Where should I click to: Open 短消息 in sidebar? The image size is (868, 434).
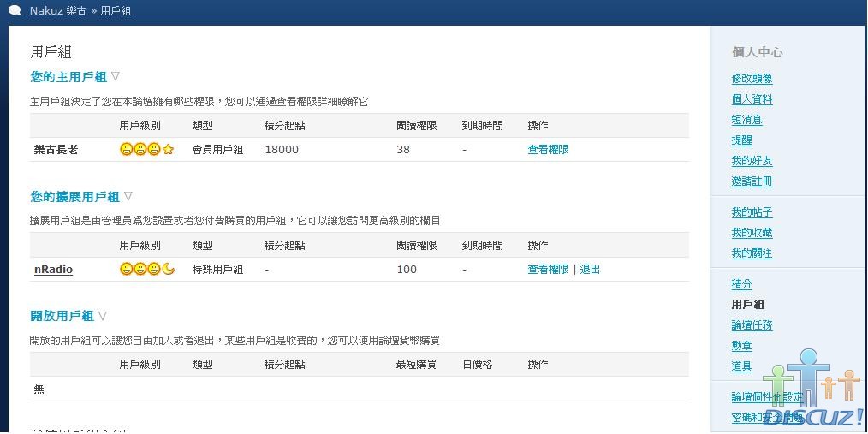point(746,120)
